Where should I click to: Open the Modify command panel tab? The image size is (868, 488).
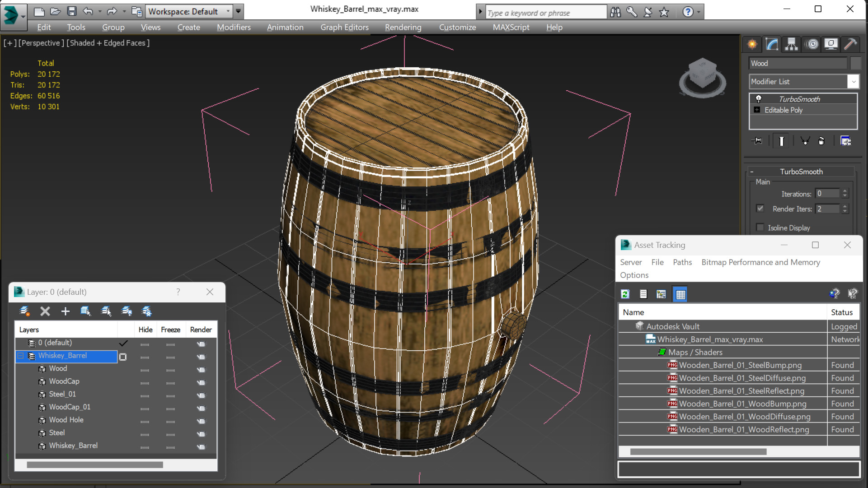pos(772,44)
